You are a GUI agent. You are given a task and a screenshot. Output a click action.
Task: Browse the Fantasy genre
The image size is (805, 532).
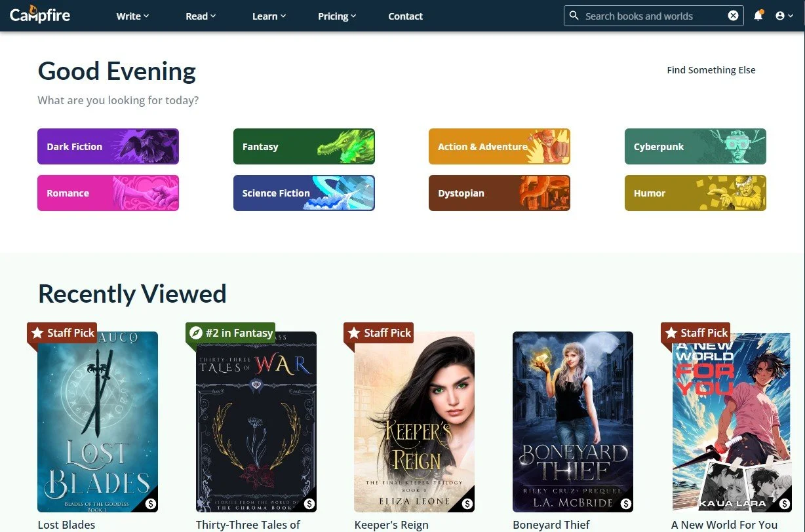click(x=304, y=146)
